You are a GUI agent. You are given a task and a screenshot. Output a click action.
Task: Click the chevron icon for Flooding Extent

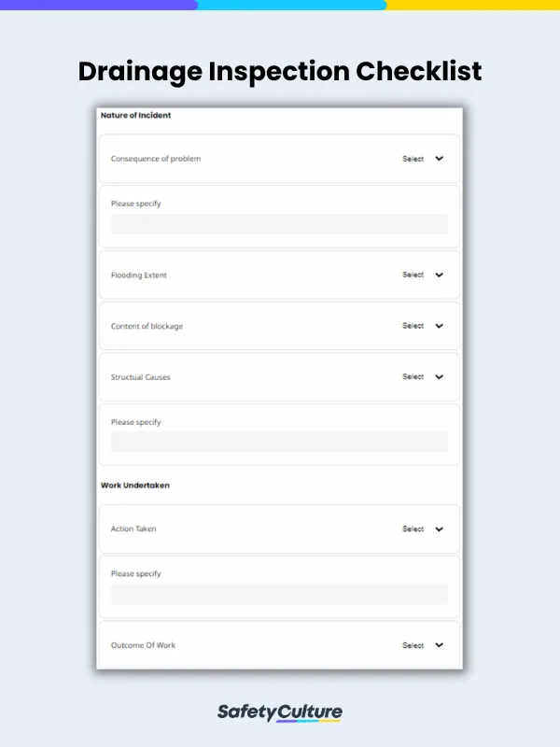click(x=439, y=275)
